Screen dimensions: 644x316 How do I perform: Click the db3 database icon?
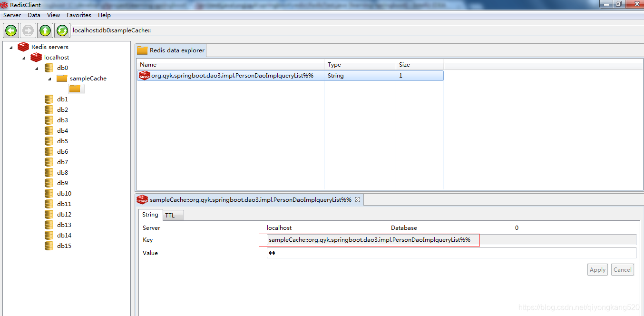coord(49,120)
